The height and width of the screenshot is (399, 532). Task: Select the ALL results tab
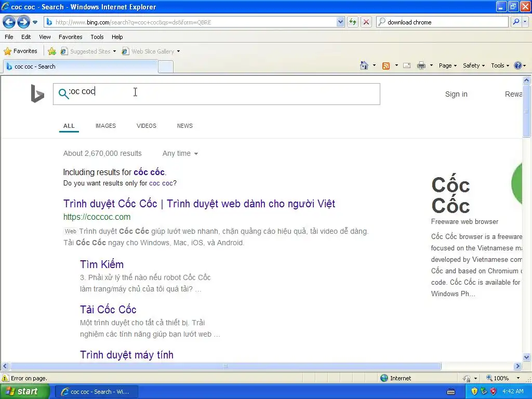(x=69, y=126)
